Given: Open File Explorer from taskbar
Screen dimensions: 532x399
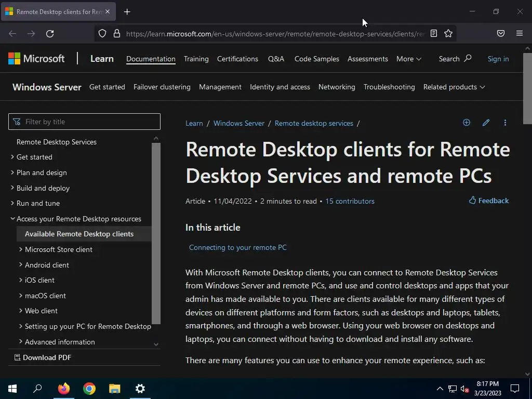Looking at the screenshot, I should [x=115, y=389].
